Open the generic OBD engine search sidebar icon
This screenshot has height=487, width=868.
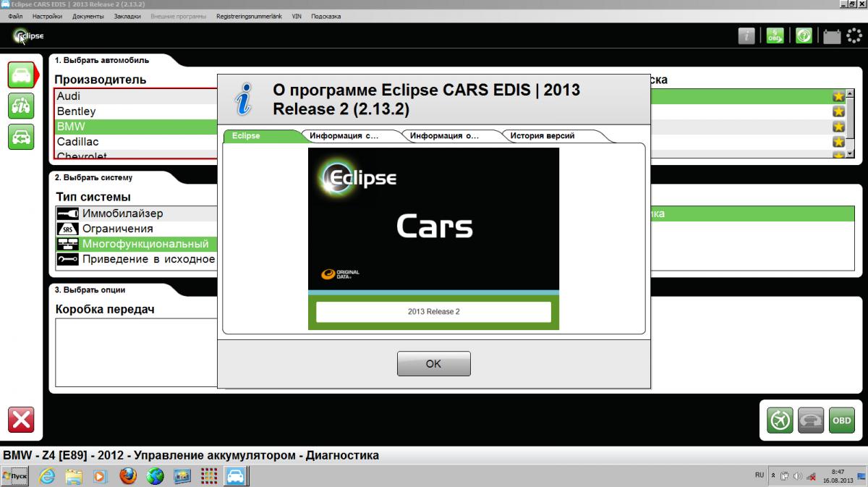(x=21, y=106)
